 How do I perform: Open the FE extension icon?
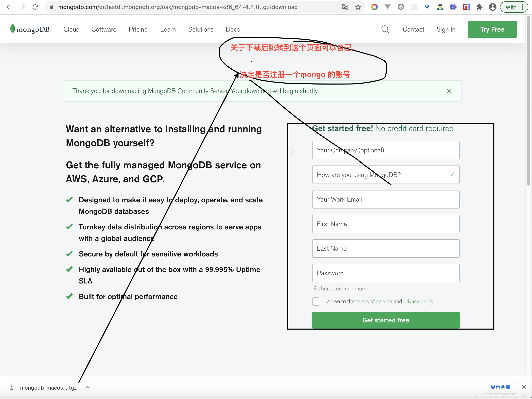click(467, 7)
